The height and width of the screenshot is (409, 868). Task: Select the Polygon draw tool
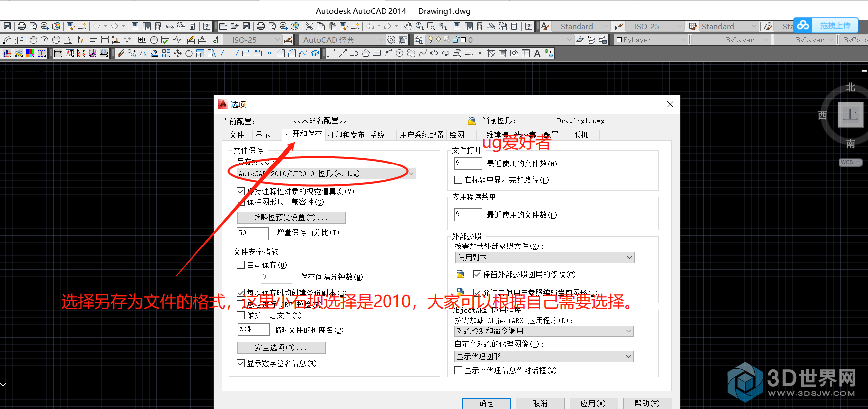click(x=366, y=53)
